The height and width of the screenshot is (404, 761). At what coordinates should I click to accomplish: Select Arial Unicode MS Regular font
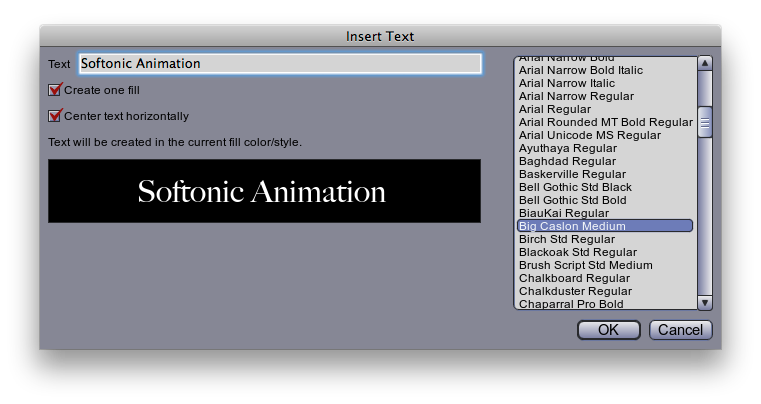click(589, 135)
